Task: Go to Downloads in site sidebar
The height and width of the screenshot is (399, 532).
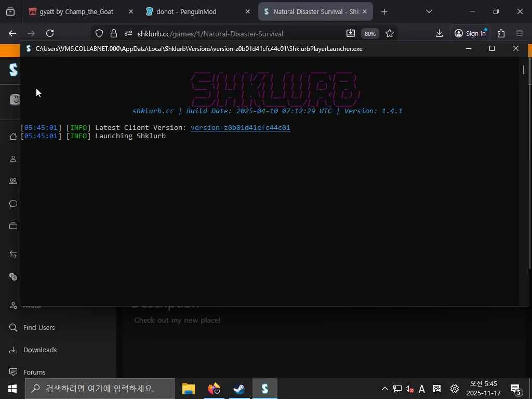Action: pyautogui.click(x=33, y=350)
